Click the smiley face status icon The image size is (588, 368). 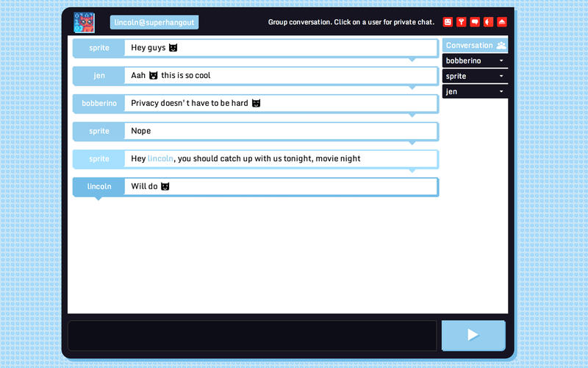tap(448, 22)
